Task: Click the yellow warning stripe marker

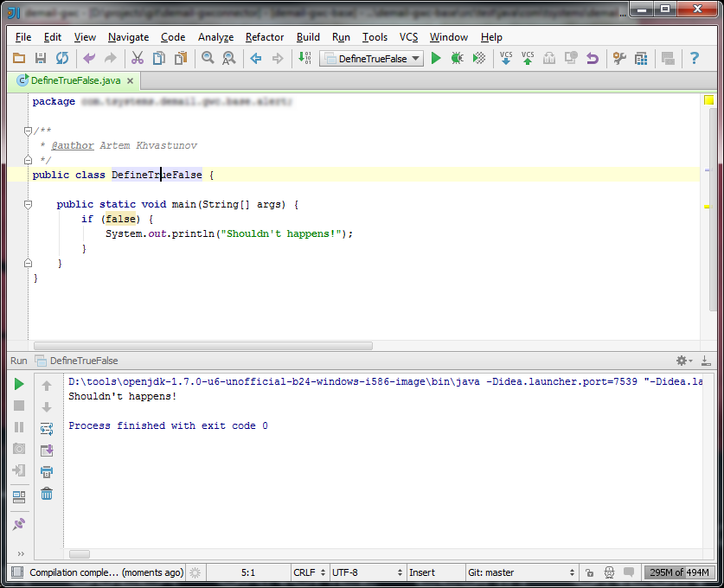Action: 707,207
